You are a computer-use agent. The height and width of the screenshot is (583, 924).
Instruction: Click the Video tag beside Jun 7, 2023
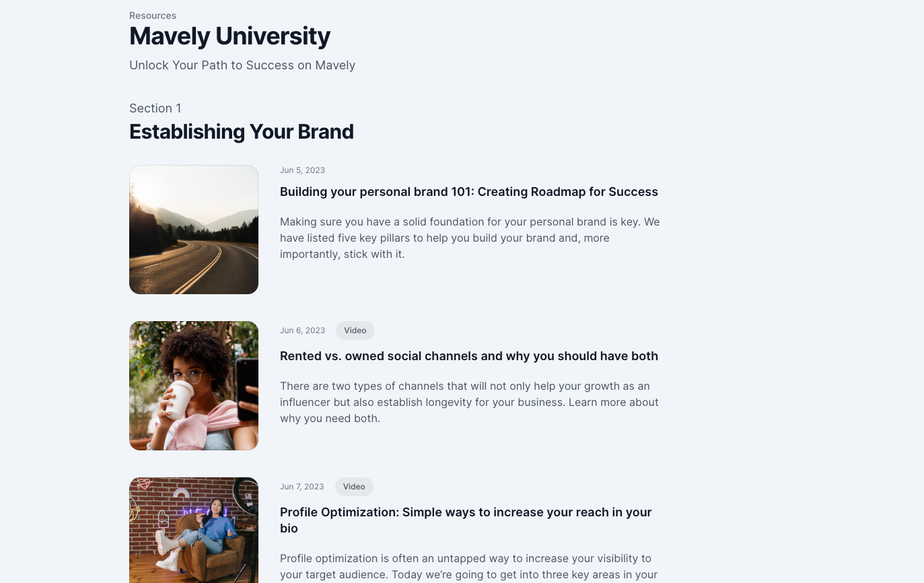pos(354,487)
